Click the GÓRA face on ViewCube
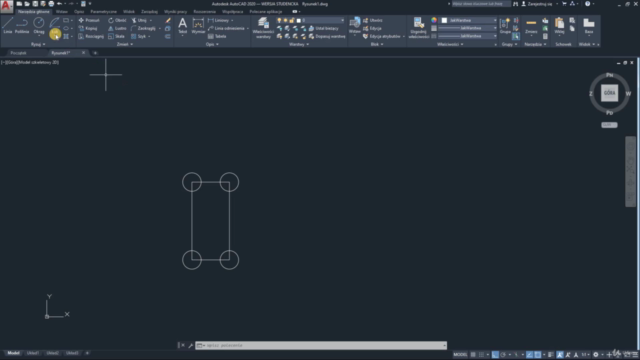The height and width of the screenshot is (360, 640). click(609, 93)
